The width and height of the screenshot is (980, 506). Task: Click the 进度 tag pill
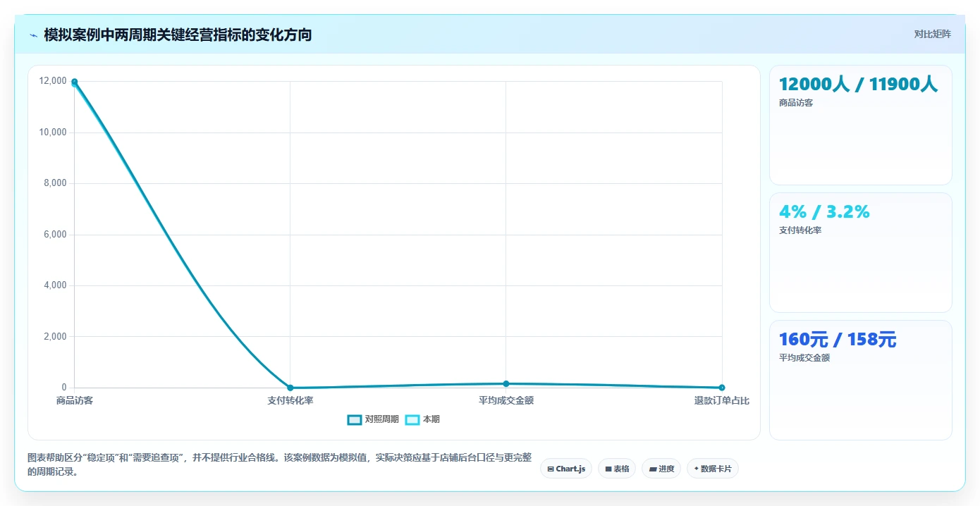click(x=661, y=469)
